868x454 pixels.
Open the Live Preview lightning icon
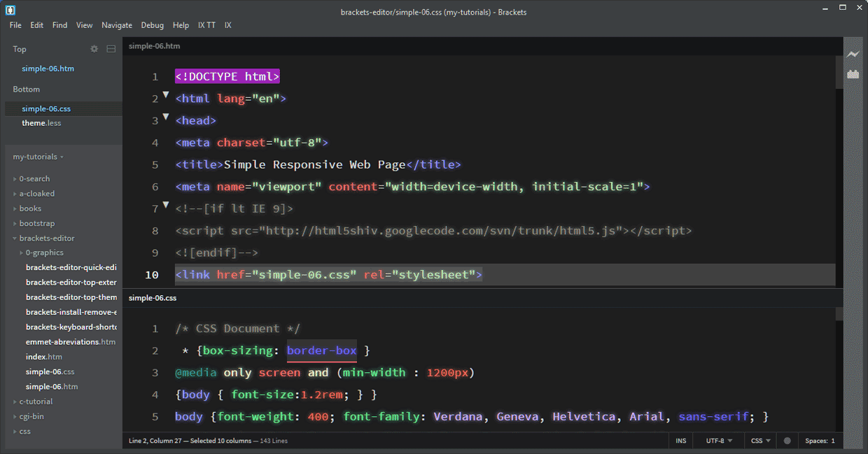coord(853,54)
